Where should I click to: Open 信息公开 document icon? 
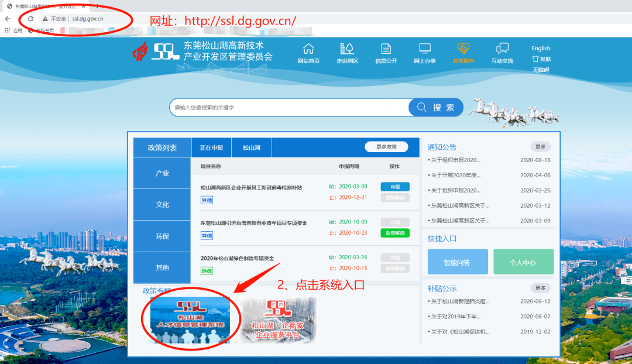(386, 49)
